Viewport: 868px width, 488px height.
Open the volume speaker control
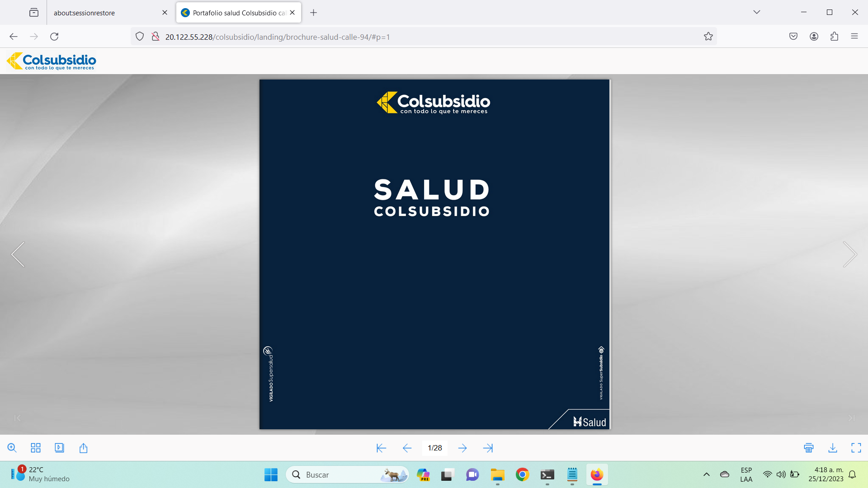tap(781, 474)
